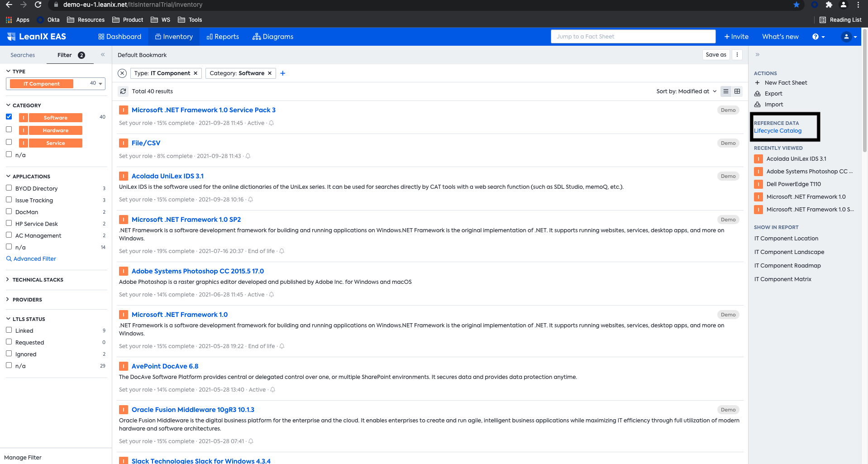Image resolution: width=868 pixels, height=464 pixels.
Task: Open the Inventory tab
Action: [174, 37]
